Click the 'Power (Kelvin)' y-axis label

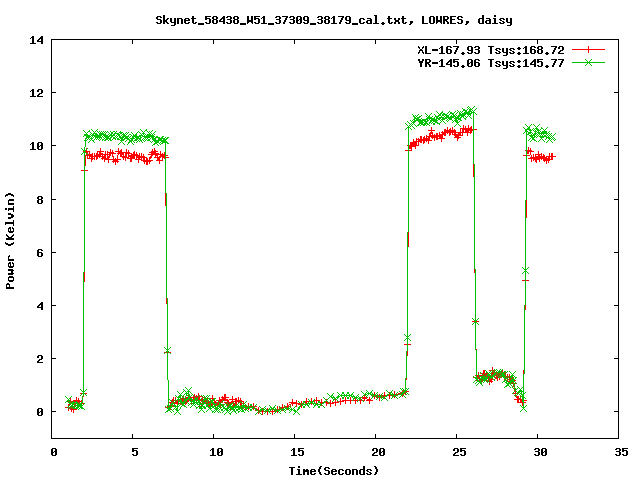(x=10, y=241)
